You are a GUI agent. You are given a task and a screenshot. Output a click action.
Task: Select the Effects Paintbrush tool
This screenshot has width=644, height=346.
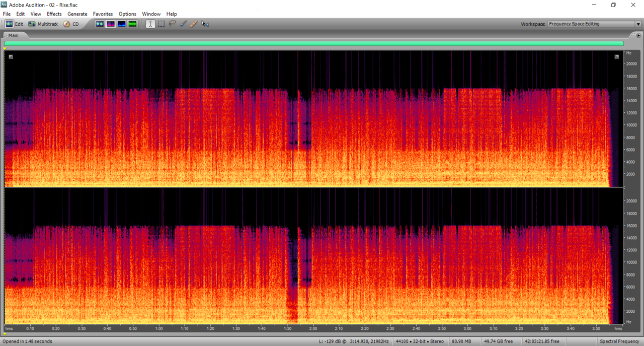click(x=183, y=24)
